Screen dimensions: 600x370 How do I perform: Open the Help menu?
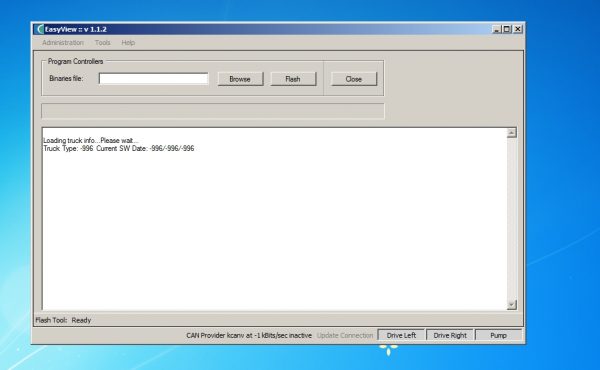click(x=128, y=42)
